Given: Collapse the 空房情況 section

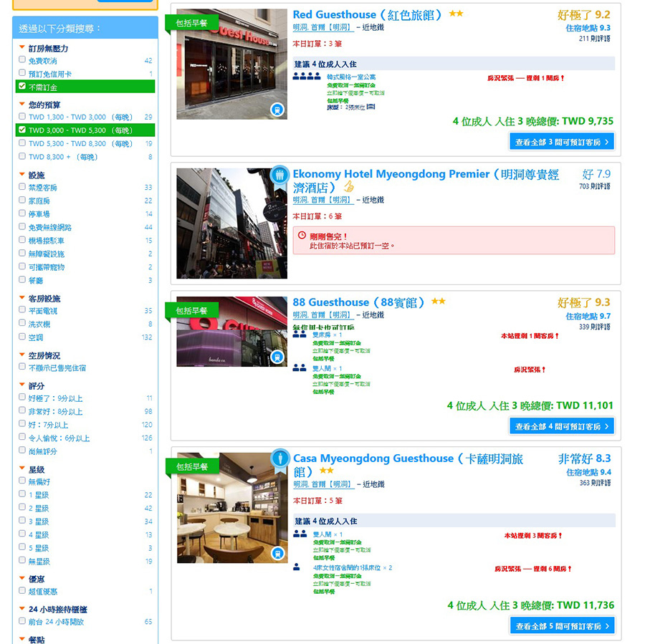Looking at the screenshot, I should [22, 355].
